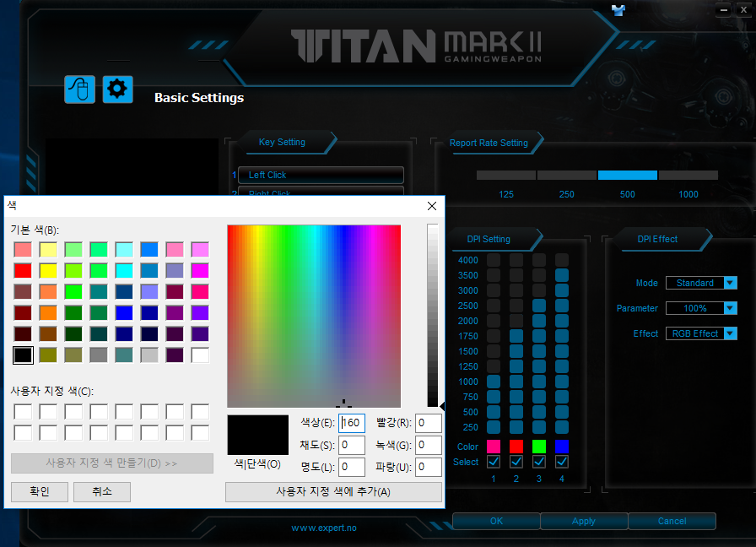This screenshot has height=547, width=756.
Task: Close the color picker dialog
Action: point(432,206)
